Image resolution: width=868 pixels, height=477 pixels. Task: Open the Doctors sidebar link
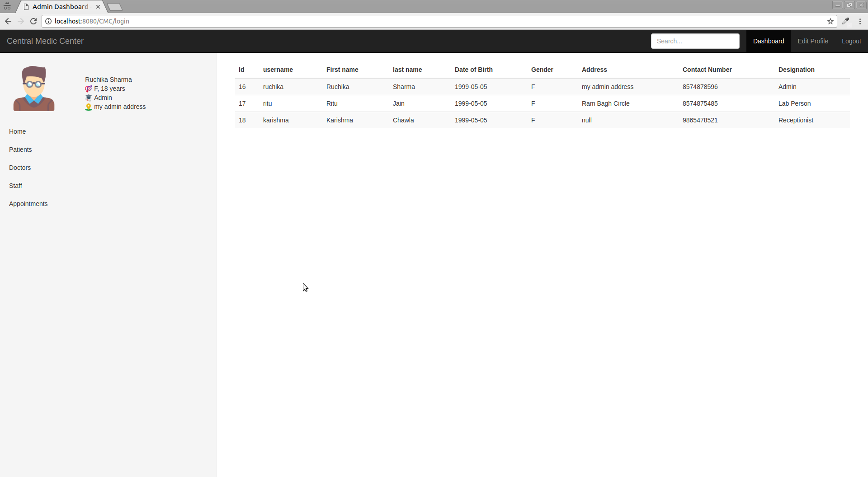(20, 168)
